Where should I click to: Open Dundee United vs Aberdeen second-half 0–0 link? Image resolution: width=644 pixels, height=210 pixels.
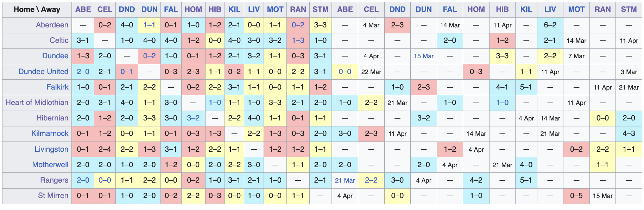[345, 72]
